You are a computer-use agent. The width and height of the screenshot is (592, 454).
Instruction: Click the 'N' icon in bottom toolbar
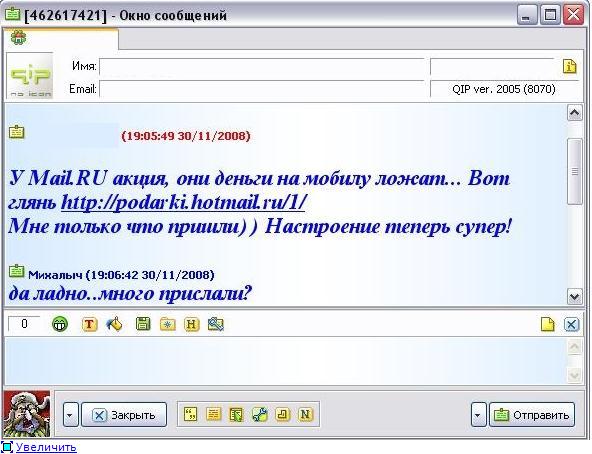point(305,414)
